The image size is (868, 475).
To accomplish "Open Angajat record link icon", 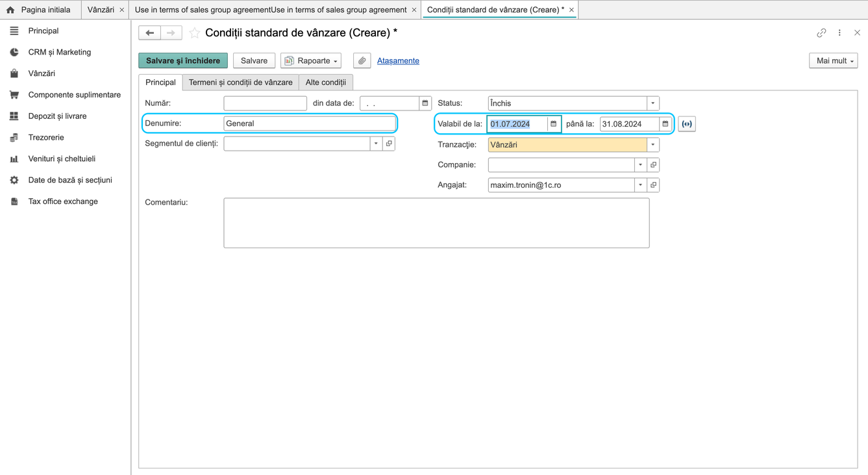I will [x=654, y=185].
